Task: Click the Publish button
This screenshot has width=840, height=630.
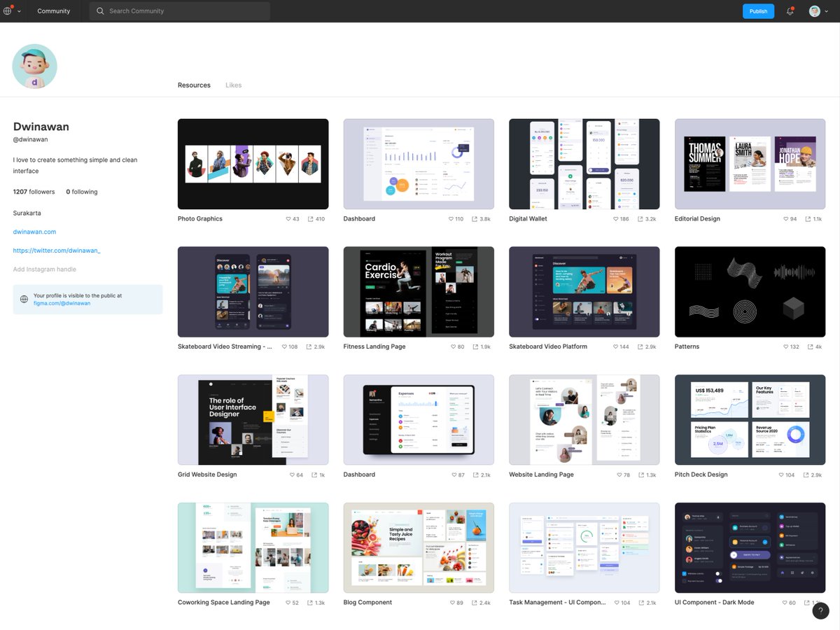Action: [758, 11]
